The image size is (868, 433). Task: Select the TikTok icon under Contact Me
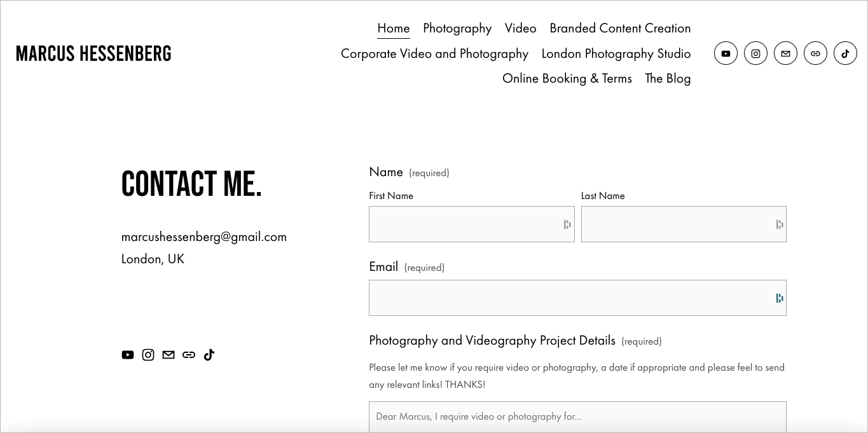click(209, 355)
